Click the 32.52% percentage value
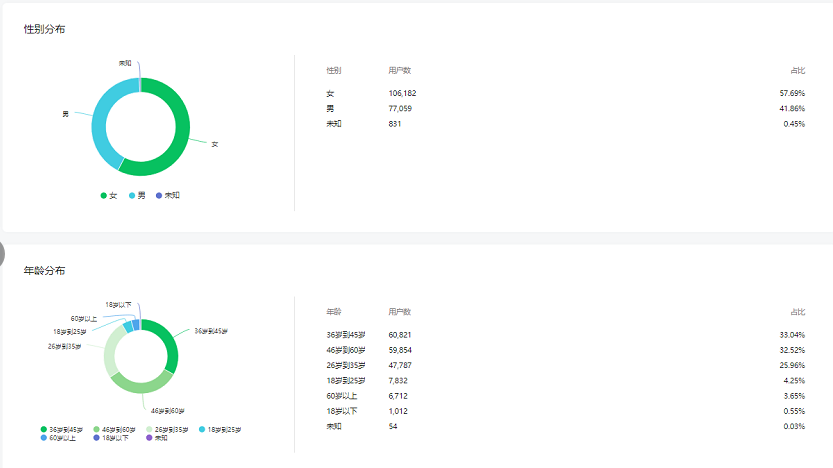 [792, 350]
